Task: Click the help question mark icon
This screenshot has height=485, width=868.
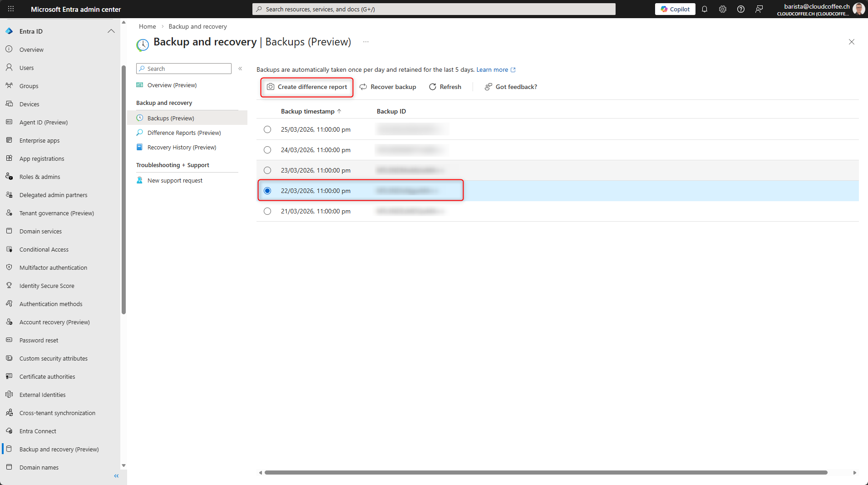Action: pos(741,9)
